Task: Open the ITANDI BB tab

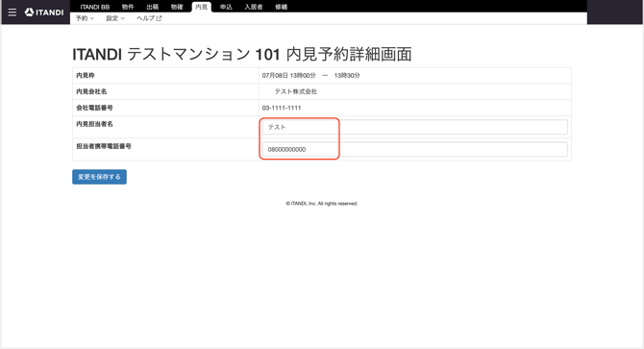Action: pos(95,7)
